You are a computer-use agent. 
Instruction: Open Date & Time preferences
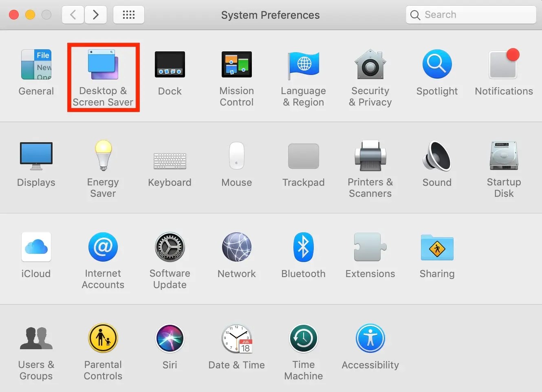pos(236,339)
